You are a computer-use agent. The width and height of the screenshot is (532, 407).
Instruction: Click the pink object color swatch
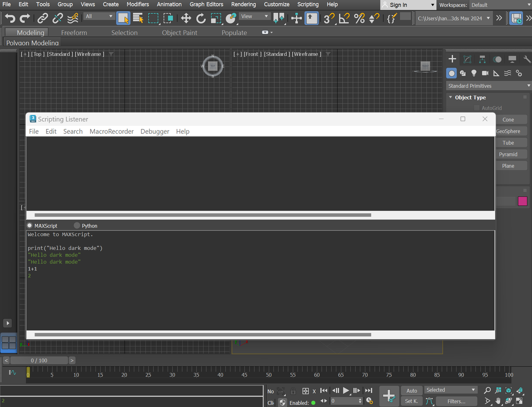click(523, 201)
